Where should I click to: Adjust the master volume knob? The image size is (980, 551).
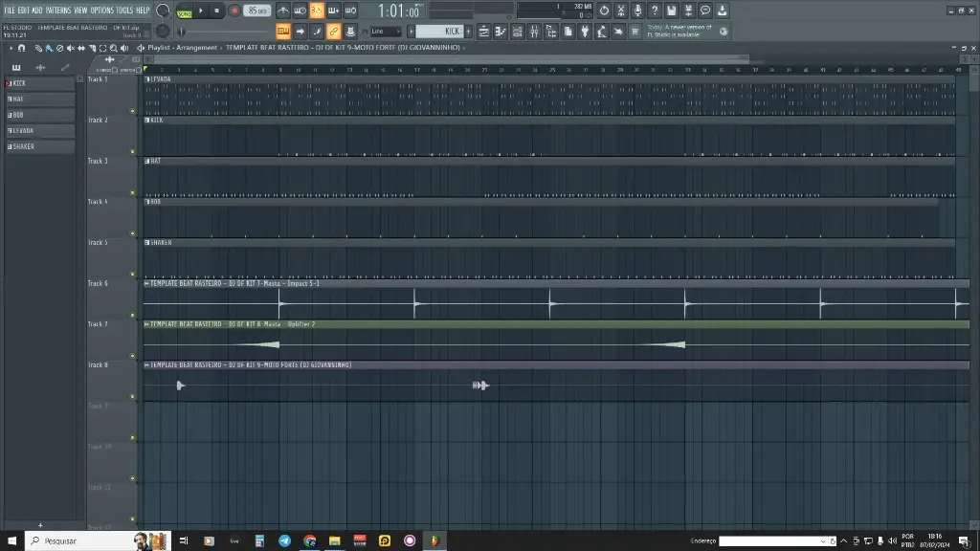pos(163,10)
